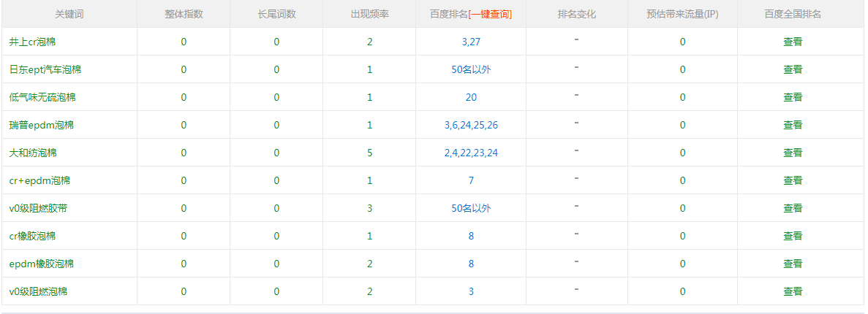Click the 关键词 column header

pyautogui.click(x=69, y=15)
